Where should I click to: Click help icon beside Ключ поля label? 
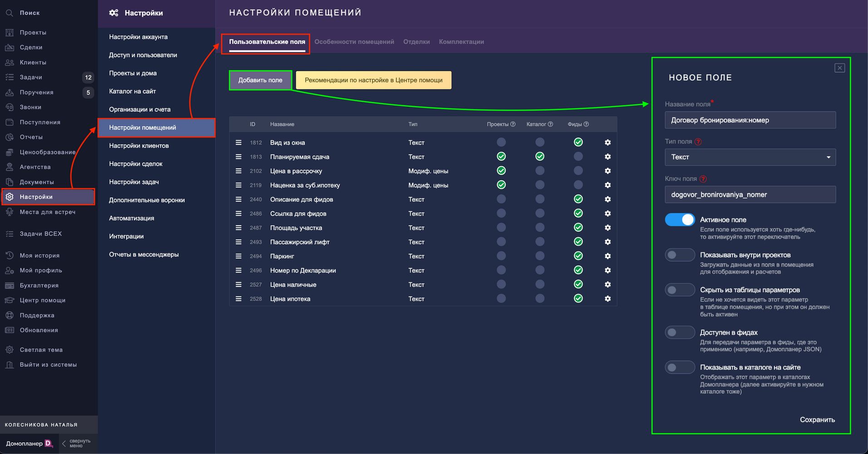[703, 179]
